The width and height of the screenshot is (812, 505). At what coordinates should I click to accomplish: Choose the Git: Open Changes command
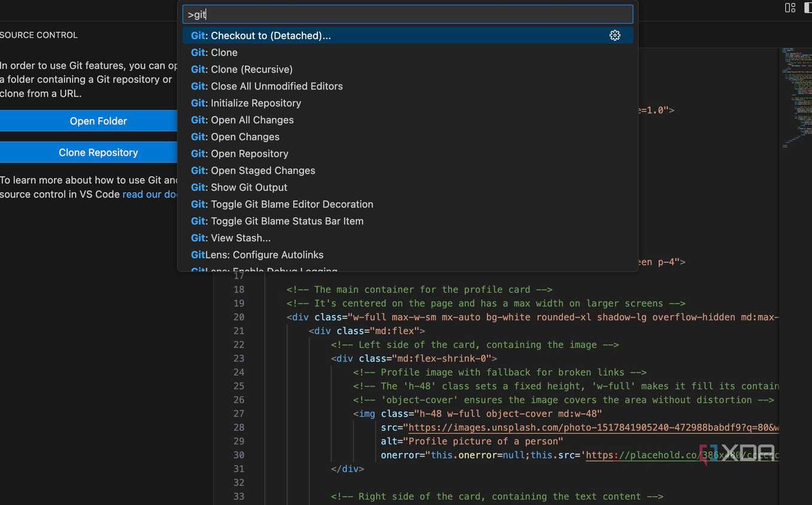tap(408, 137)
